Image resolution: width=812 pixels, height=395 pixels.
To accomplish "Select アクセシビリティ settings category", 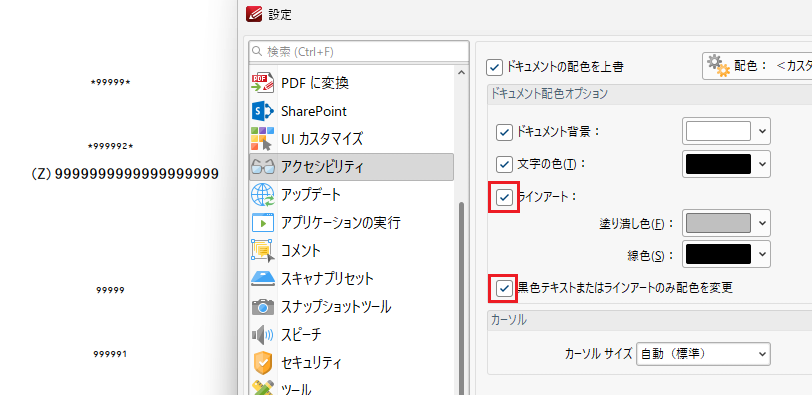I will (x=351, y=167).
